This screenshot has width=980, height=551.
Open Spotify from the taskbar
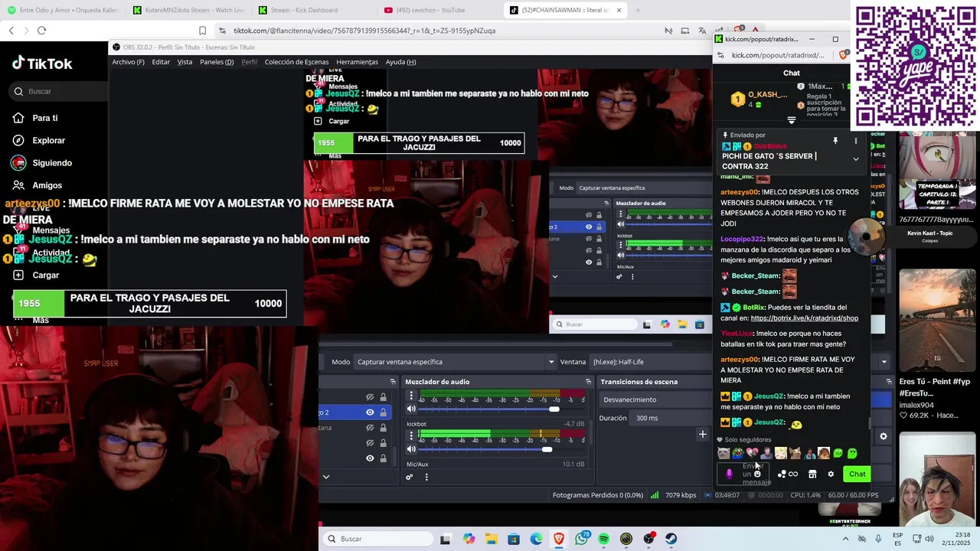tap(604, 539)
